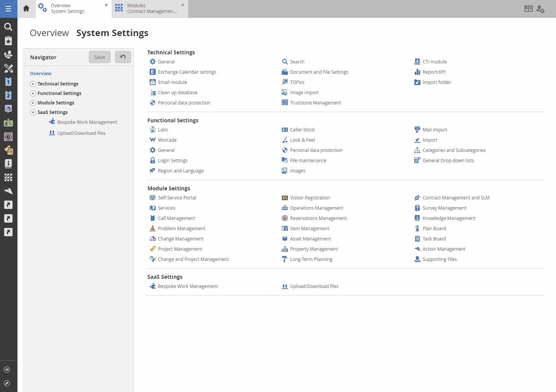The image size is (556, 392).
Task: Close the Modules Contract Management tab
Action: pos(183,5)
